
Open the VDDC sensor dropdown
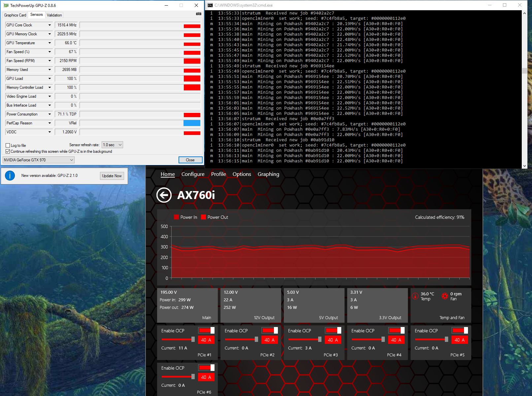click(x=50, y=132)
